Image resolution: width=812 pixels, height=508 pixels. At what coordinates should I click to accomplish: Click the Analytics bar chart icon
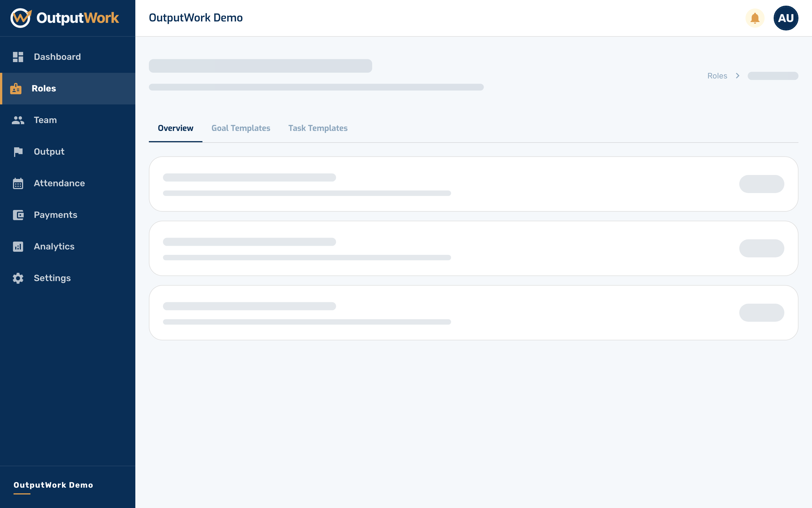pyautogui.click(x=18, y=247)
